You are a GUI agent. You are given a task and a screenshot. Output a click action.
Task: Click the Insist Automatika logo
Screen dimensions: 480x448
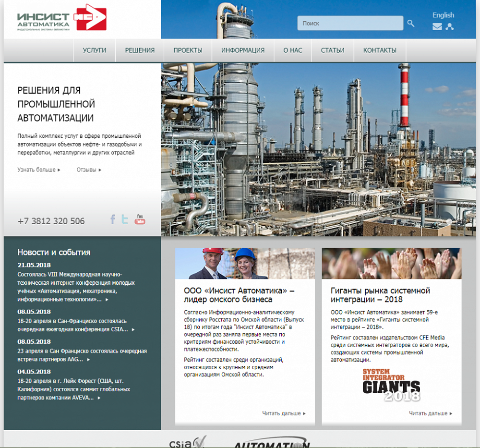coord(61,18)
